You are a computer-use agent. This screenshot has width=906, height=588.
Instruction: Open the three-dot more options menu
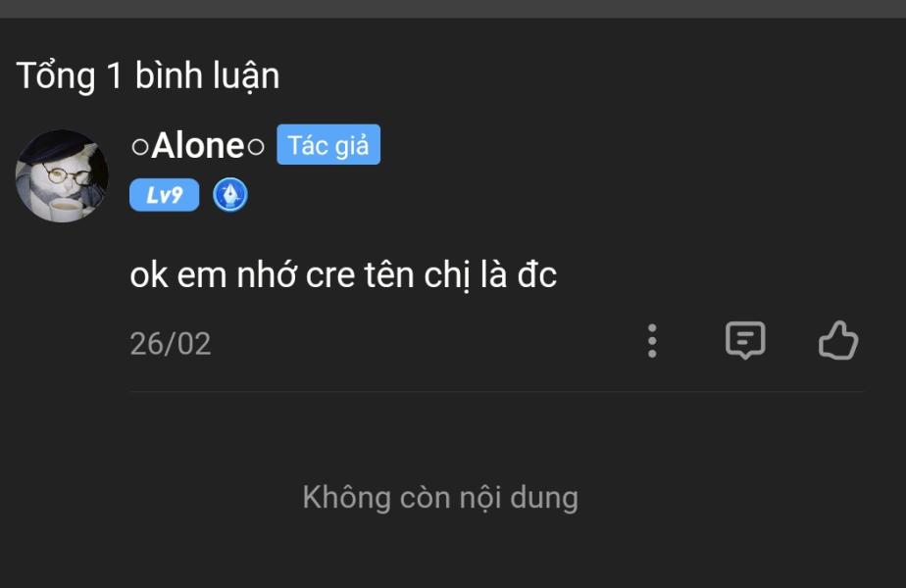point(652,341)
